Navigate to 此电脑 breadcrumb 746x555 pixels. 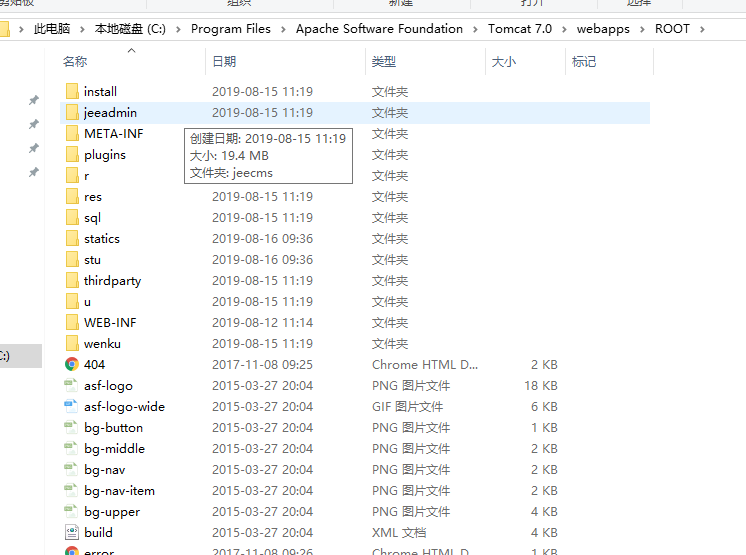[x=52, y=29]
